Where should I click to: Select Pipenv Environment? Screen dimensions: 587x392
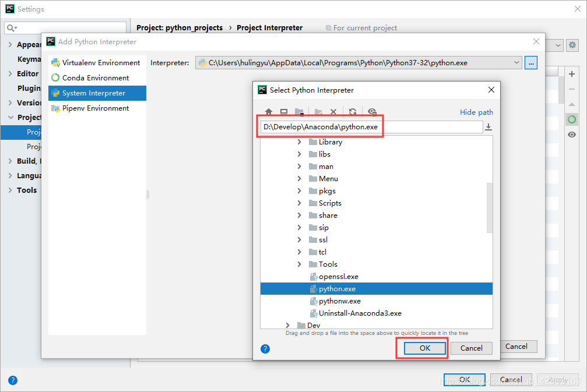97,108
